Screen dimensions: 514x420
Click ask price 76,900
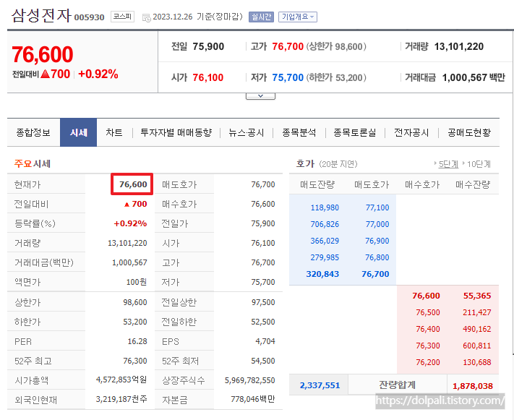(x=377, y=241)
